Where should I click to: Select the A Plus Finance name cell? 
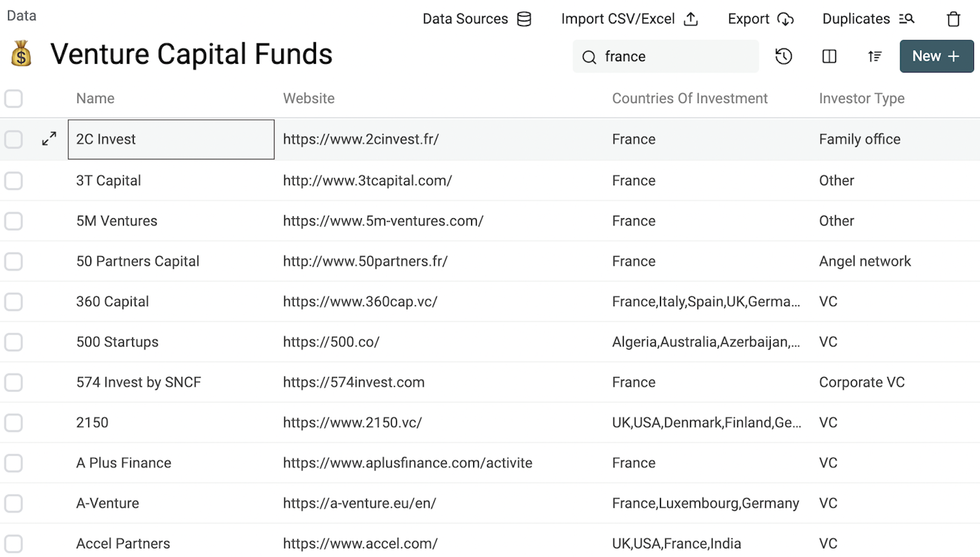coord(124,463)
